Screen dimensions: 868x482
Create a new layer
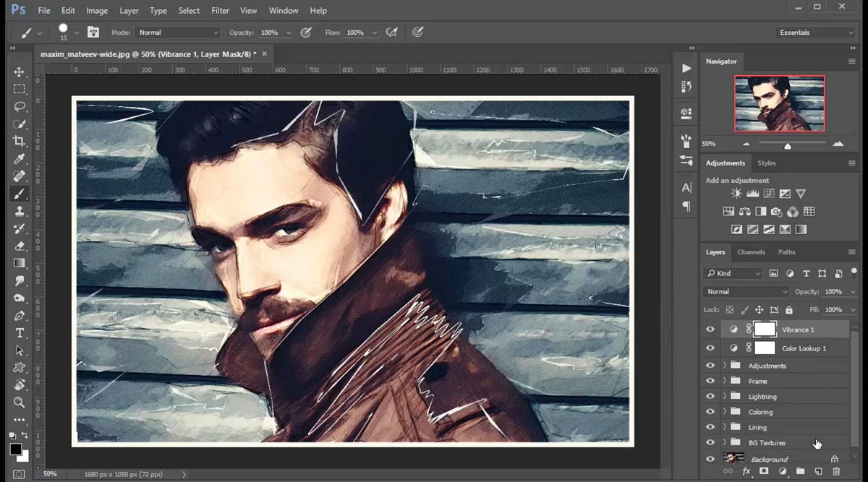click(818, 471)
